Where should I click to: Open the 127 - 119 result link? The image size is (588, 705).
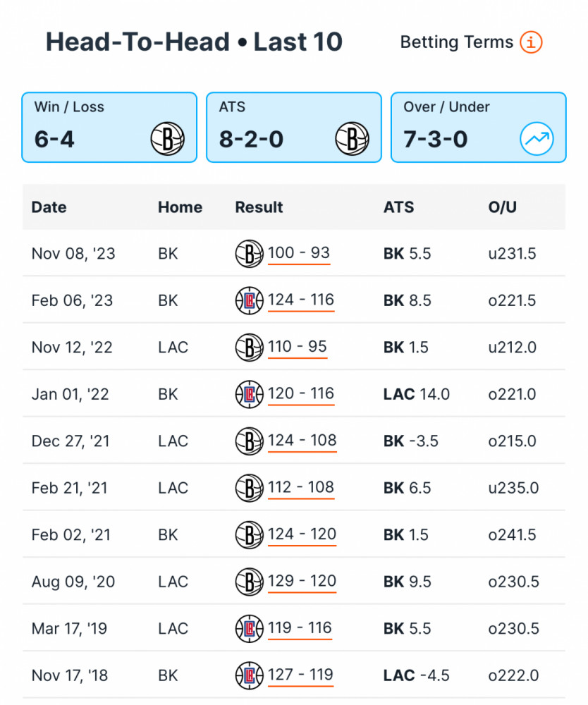point(300,675)
